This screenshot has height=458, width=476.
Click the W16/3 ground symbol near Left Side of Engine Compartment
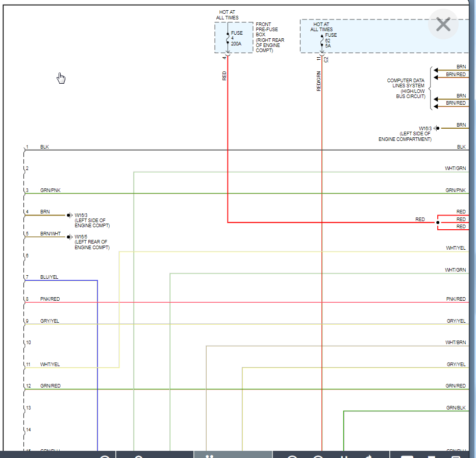[437, 128]
